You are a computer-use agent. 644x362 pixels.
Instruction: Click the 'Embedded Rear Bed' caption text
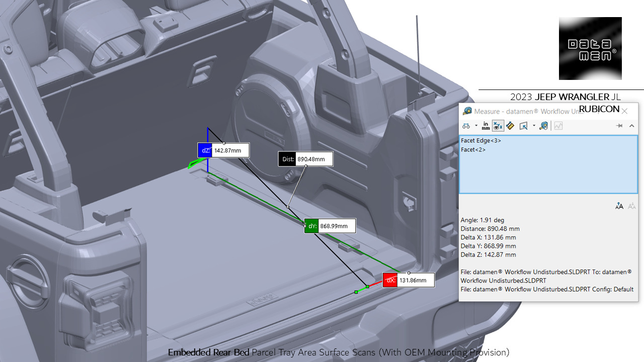point(209,352)
